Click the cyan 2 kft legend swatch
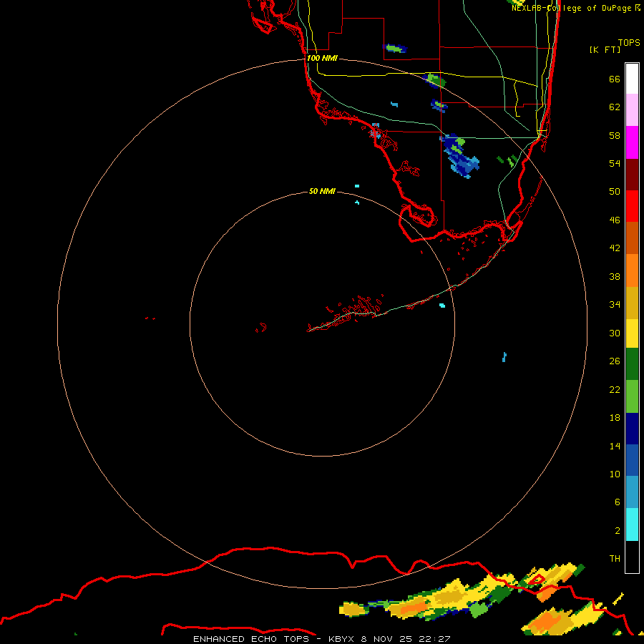 pyautogui.click(x=632, y=525)
